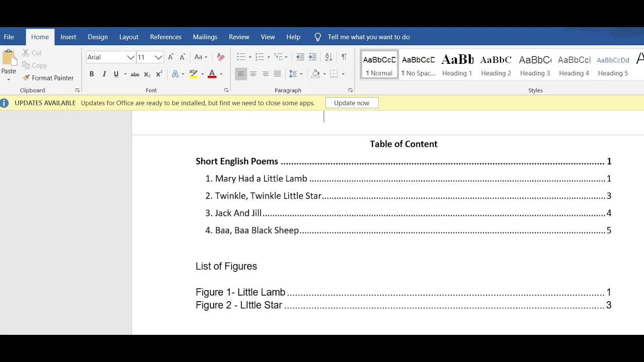Toggle Align Right paragraph alignment
The image size is (644, 362).
pyautogui.click(x=265, y=74)
